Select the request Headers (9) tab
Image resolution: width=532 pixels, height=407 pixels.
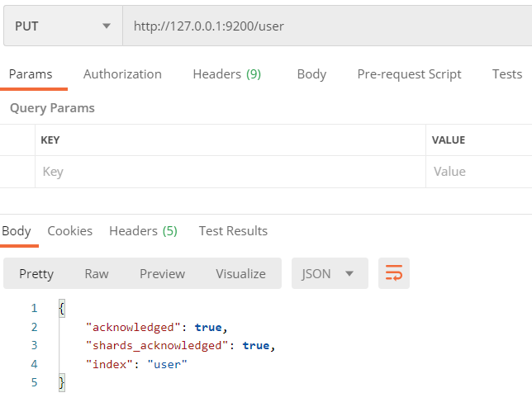pos(226,73)
